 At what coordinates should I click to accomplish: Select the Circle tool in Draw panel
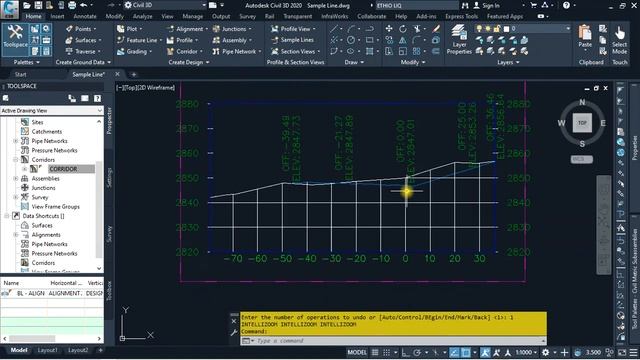[x=351, y=40]
